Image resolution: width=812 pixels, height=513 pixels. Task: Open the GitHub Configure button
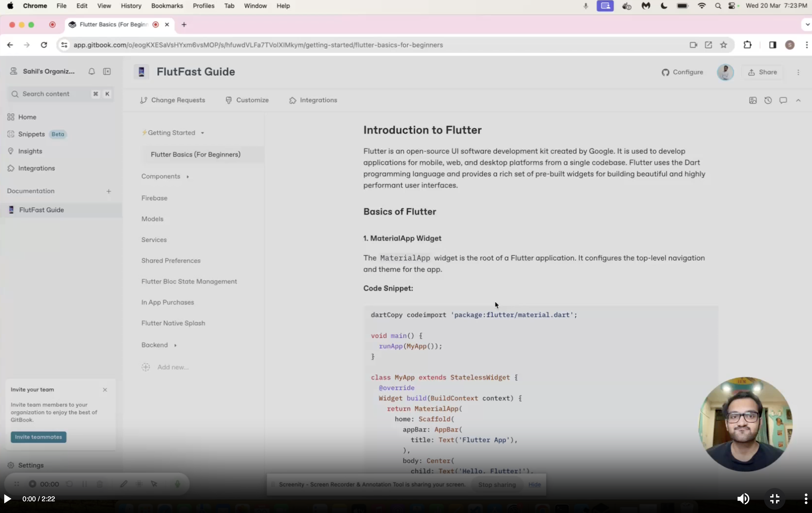(682, 72)
